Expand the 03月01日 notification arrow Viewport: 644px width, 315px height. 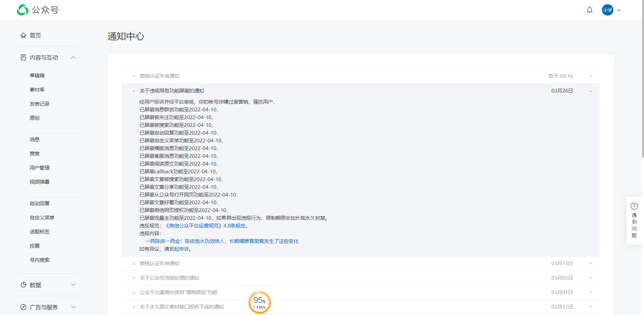591,292
